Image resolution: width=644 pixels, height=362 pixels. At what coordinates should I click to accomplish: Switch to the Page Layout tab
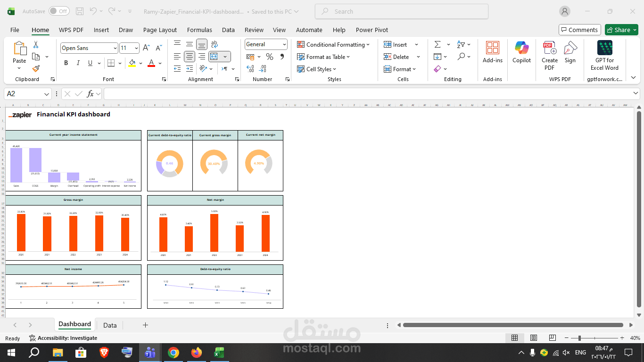click(x=160, y=30)
